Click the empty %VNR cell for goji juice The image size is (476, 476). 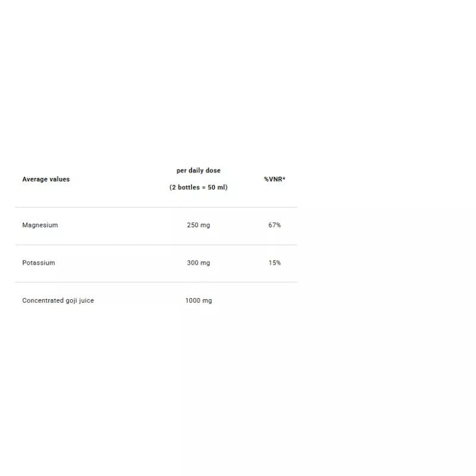point(274,300)
